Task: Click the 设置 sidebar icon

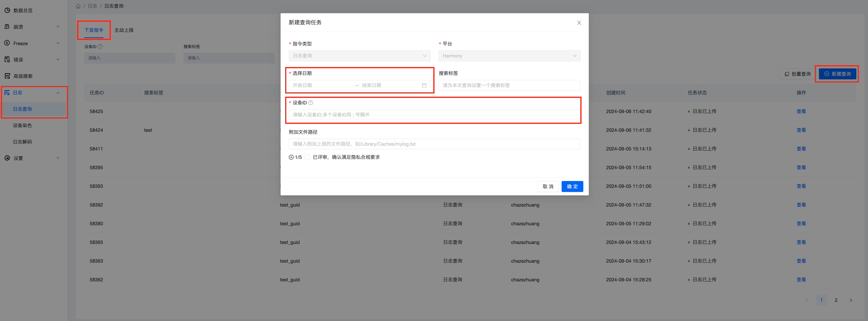Action: tap(7, 158)
